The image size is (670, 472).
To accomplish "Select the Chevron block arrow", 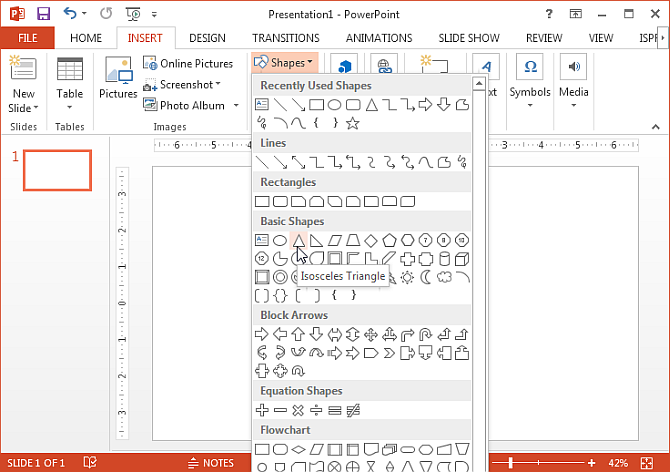I will (389, 353).
